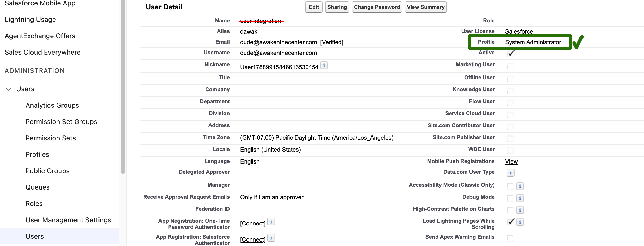Go to Permission Sets
Screen dimensions: 644x246
(x=51, y=138)
